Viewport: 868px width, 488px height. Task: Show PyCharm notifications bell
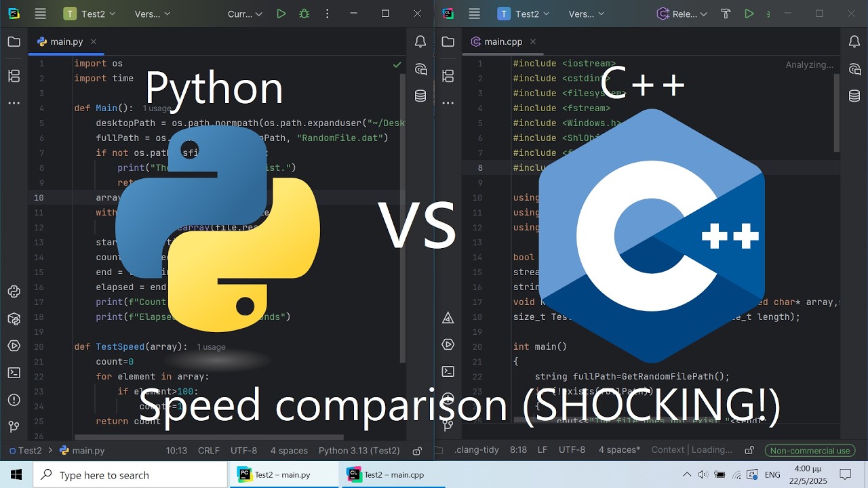tap(420, 42)
